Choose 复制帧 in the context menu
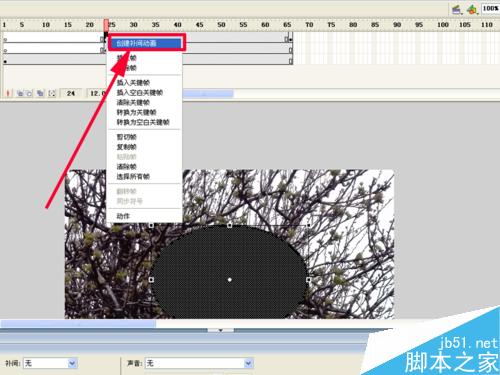Screen dimensions: 500x375 coord(127,147)
